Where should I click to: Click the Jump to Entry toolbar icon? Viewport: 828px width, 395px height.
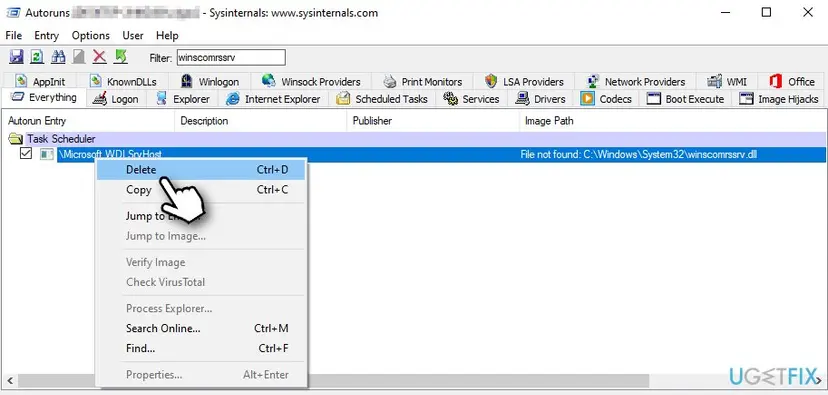click(x=121, y=57)
